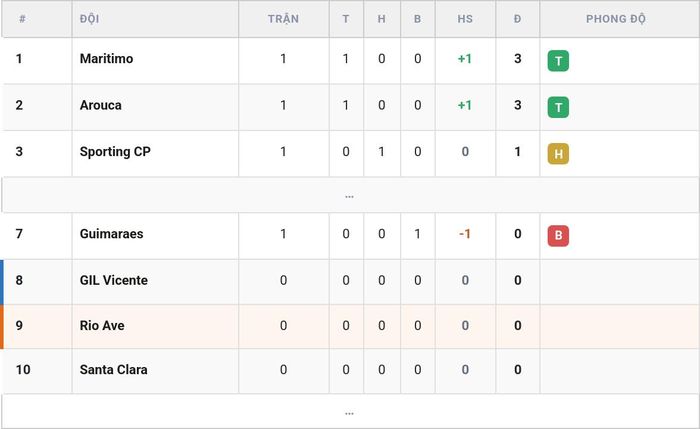The image size is (700, 429).
Task: Click the Đ points column header
Action: (x=517, y=19)
